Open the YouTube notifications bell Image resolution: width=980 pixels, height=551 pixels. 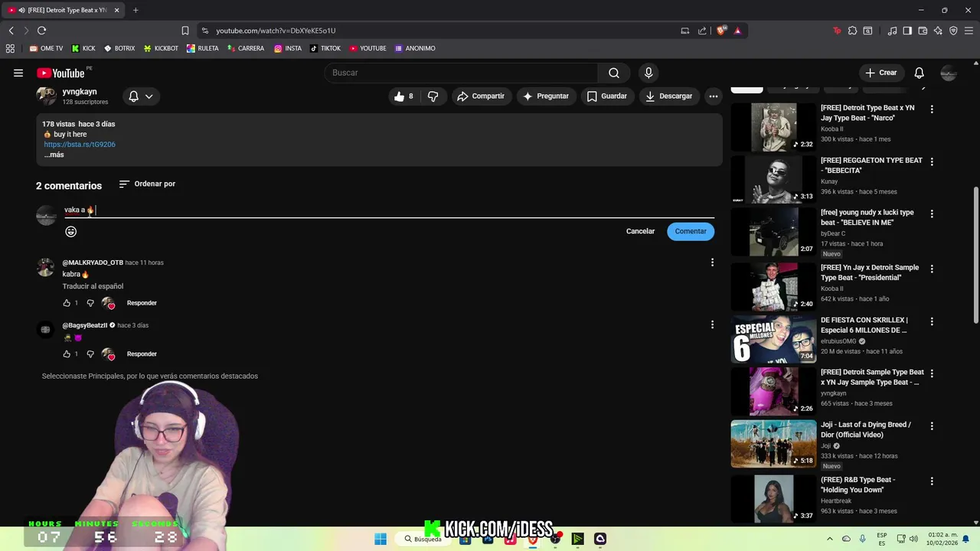[920, 73]
